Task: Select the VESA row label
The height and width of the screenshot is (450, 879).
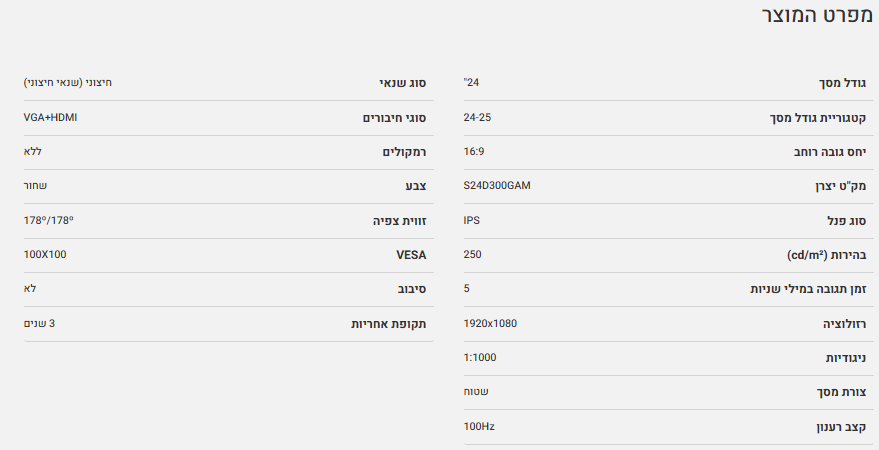Action: [411, 255]
